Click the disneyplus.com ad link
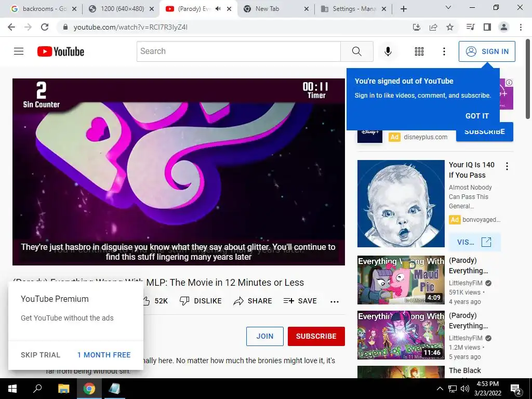 click(425, 137)
